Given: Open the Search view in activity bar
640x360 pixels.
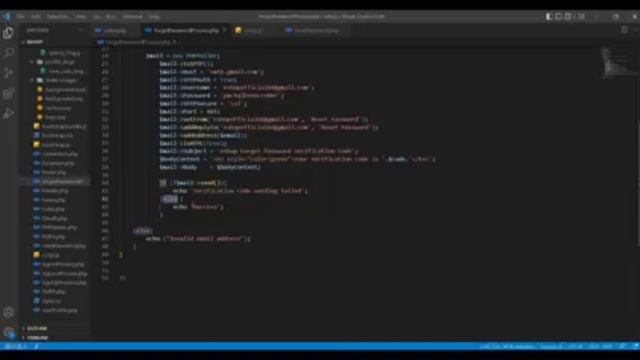Looking at the screenshot, I should (x=8, y=53).
